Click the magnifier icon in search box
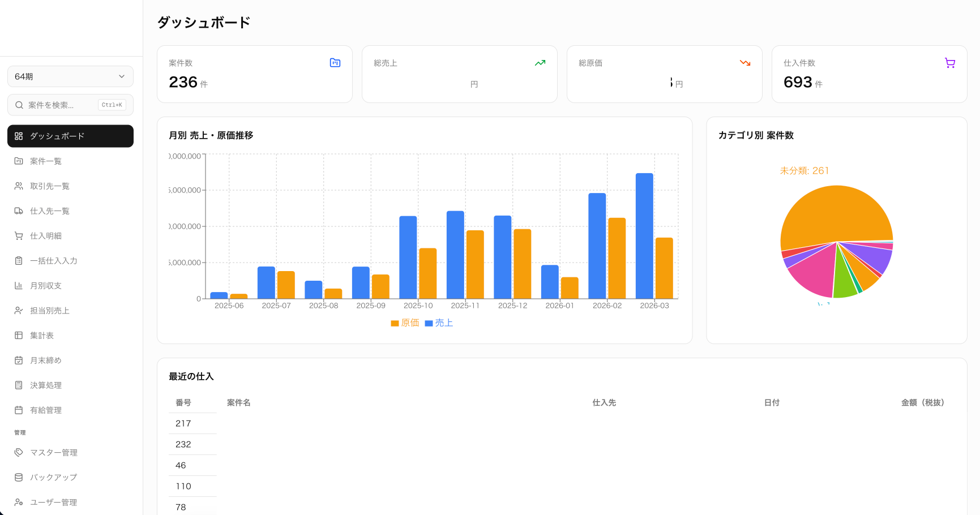Viewport: 980px width, 515px height. tap(19, 105)
